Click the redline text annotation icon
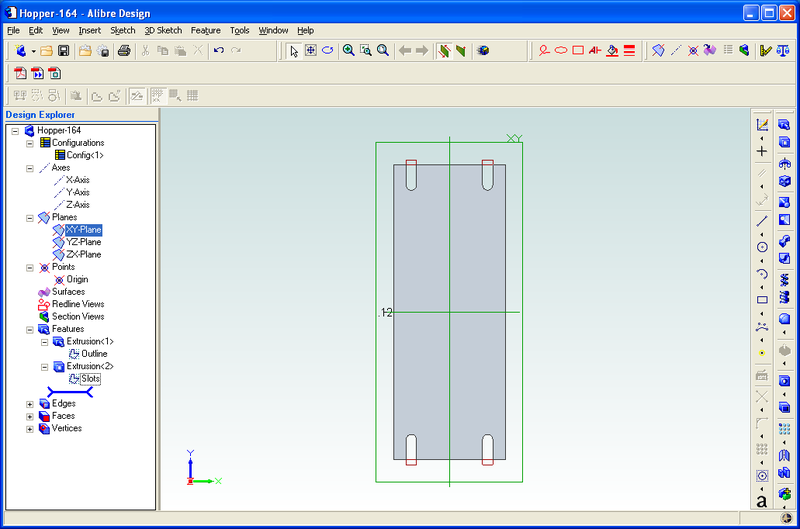Viewport: 800px width, 529px height. tap(595, 50)
